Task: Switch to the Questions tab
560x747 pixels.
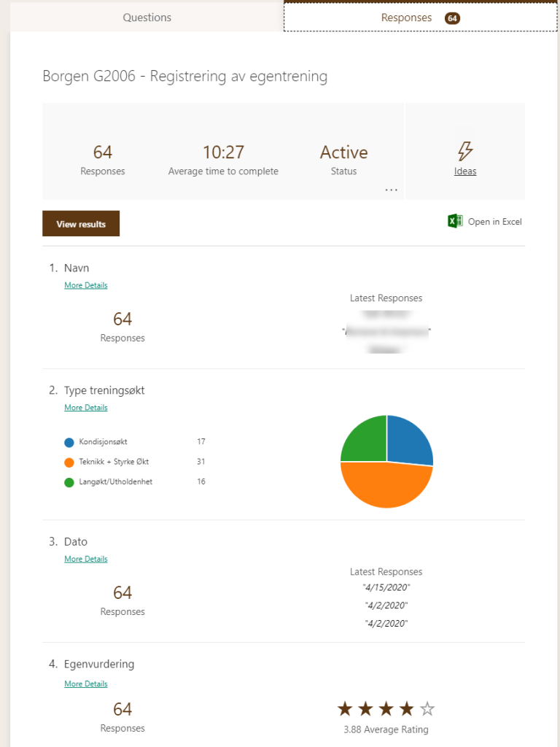Action: (147, 18)
